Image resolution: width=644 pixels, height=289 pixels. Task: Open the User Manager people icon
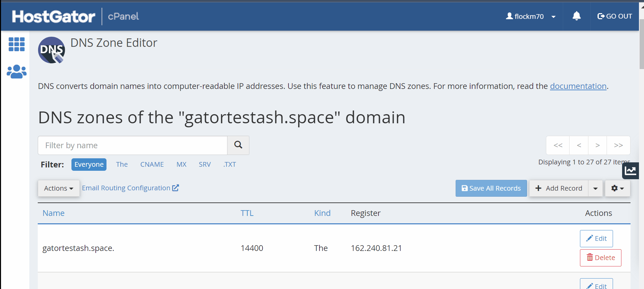(x=17, y=71)
